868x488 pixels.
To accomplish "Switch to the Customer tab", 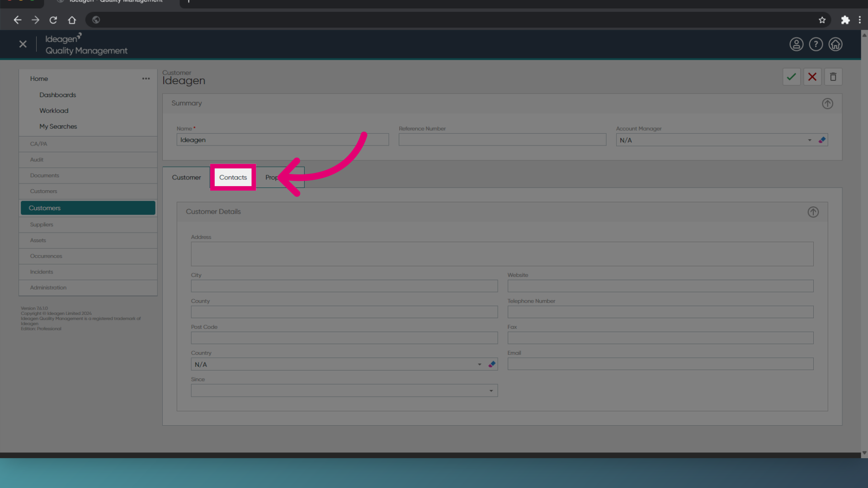I will pos(186,178).
